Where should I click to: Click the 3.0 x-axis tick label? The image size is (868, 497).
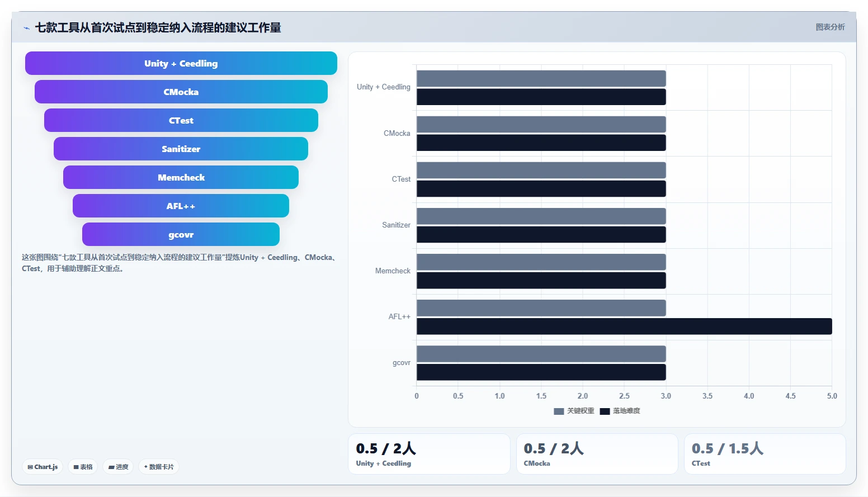(666, 396)
